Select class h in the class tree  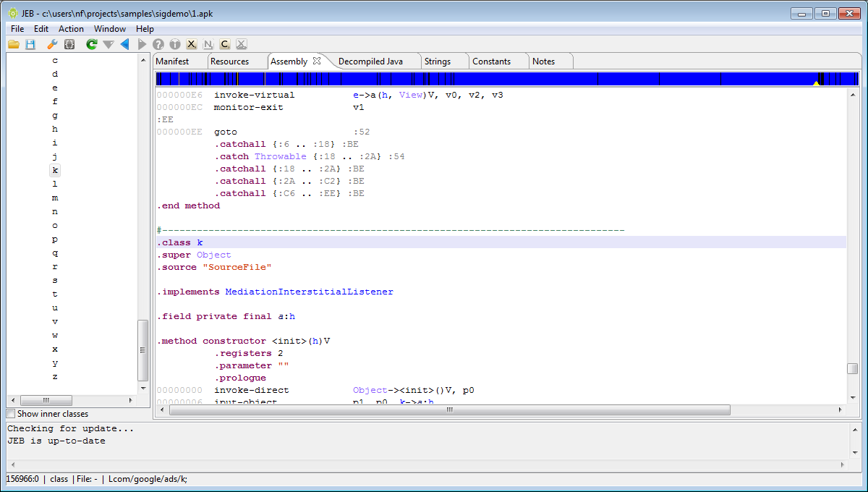(x=55, y=130)
